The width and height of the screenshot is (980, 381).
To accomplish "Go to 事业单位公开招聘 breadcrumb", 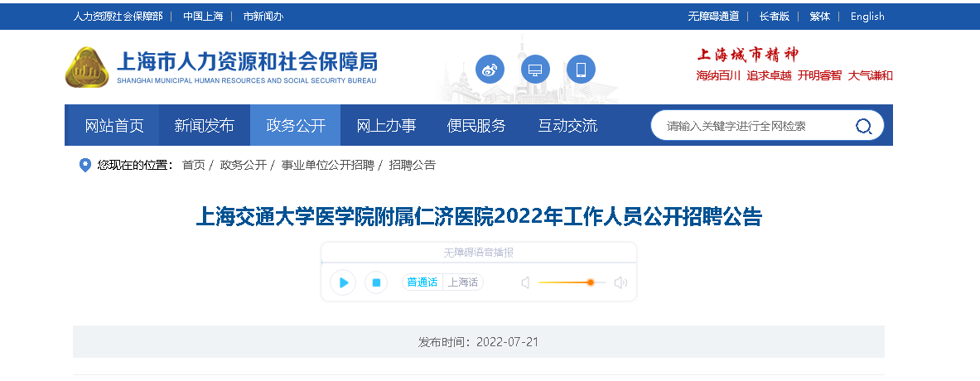I will (x=327, y=165).
